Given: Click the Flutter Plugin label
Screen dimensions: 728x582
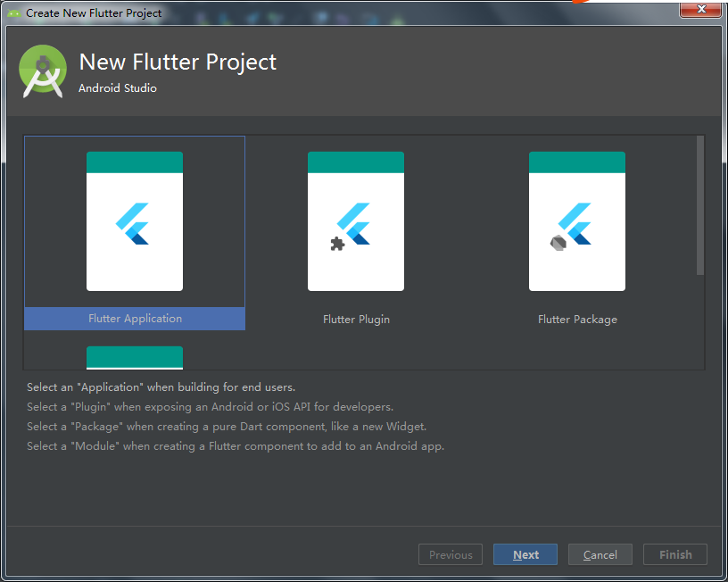Looking at the screenshot, I should coord(356,320).
